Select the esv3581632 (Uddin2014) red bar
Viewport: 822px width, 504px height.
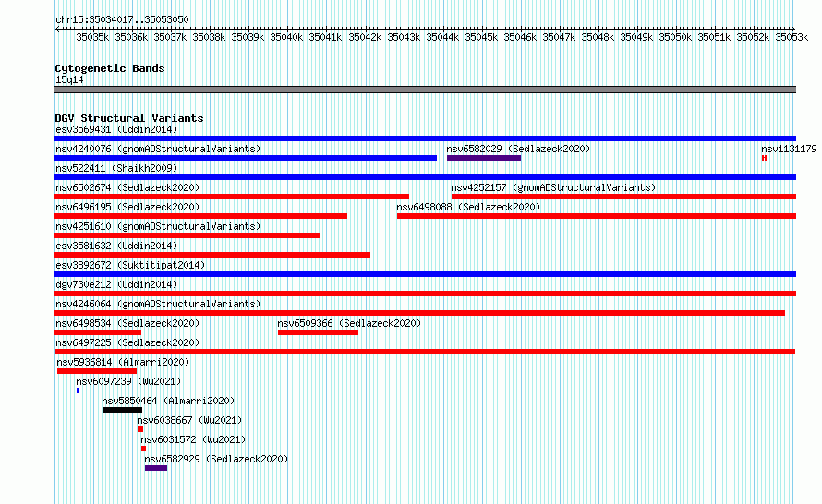(212, 255)
